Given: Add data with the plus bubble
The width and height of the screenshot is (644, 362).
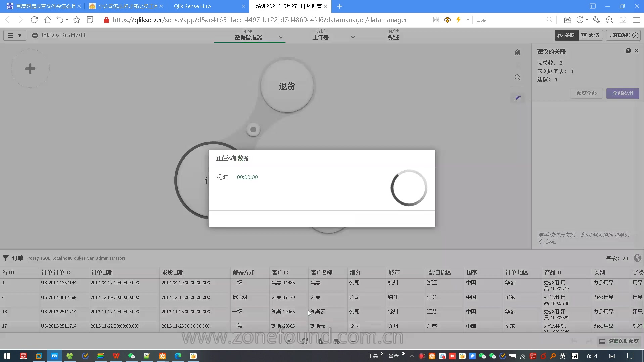Looking at the screenshot, I should coord(30,69).
